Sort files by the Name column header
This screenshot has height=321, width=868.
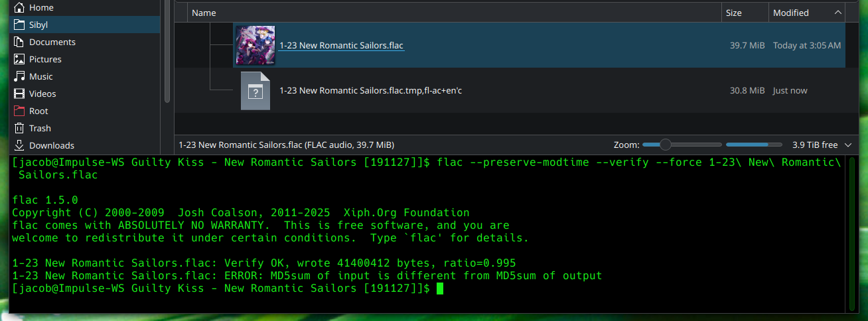point(204,13)
